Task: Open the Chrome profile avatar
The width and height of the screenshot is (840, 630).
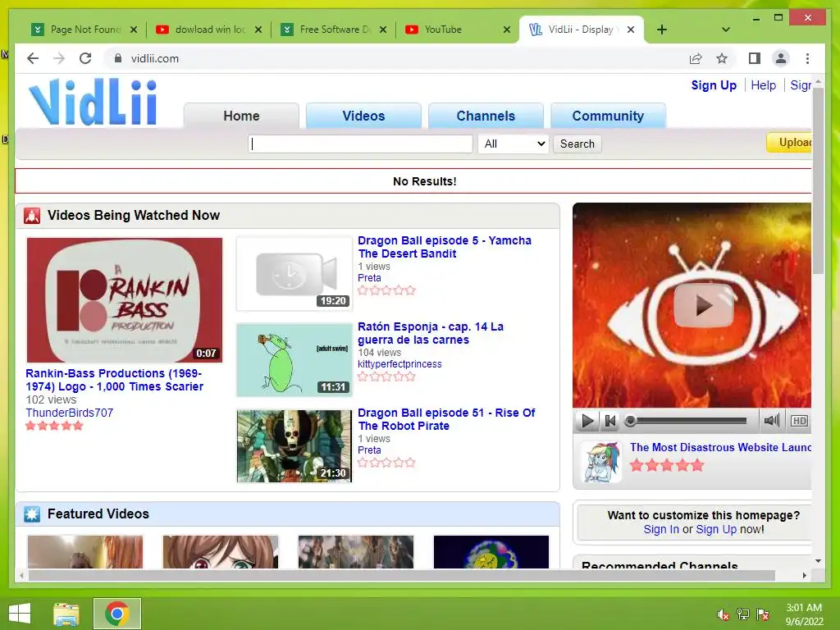Action: [x=781, y=58]
